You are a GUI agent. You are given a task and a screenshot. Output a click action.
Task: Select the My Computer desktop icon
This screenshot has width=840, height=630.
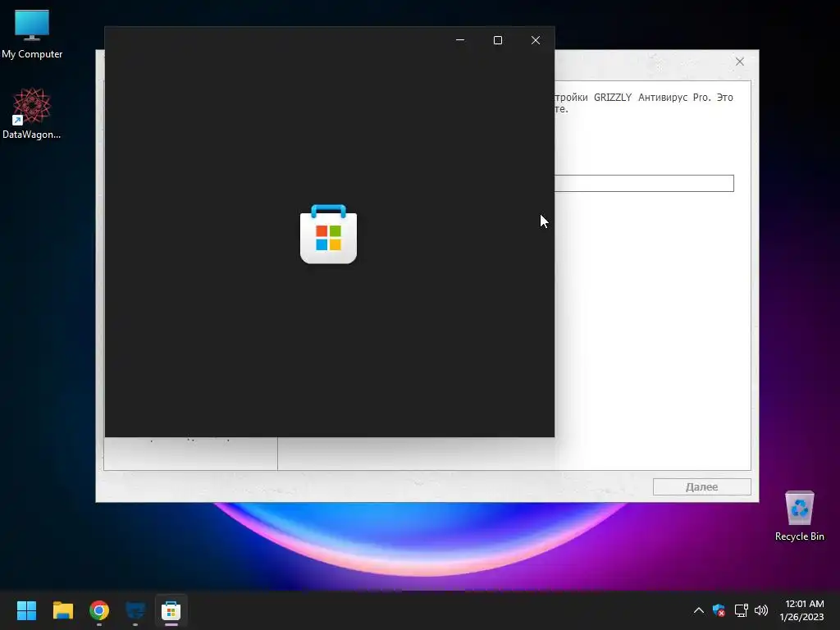pos(32,34)
